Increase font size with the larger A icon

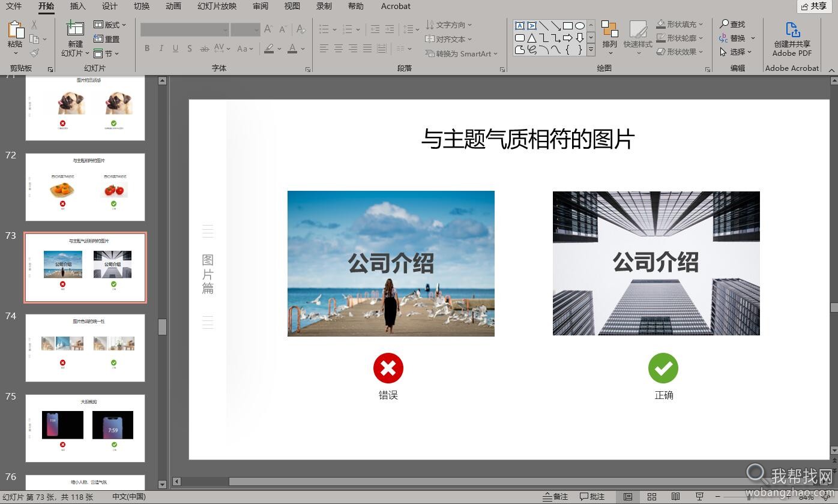click(x=268, y=29)
